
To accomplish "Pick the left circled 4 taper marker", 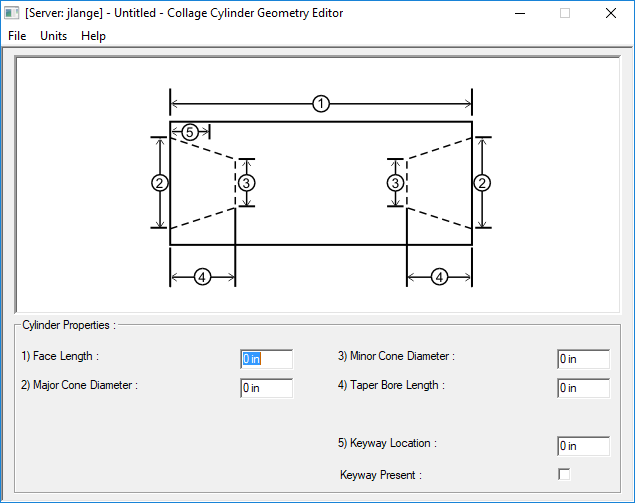I will click(x=202, y=277).
